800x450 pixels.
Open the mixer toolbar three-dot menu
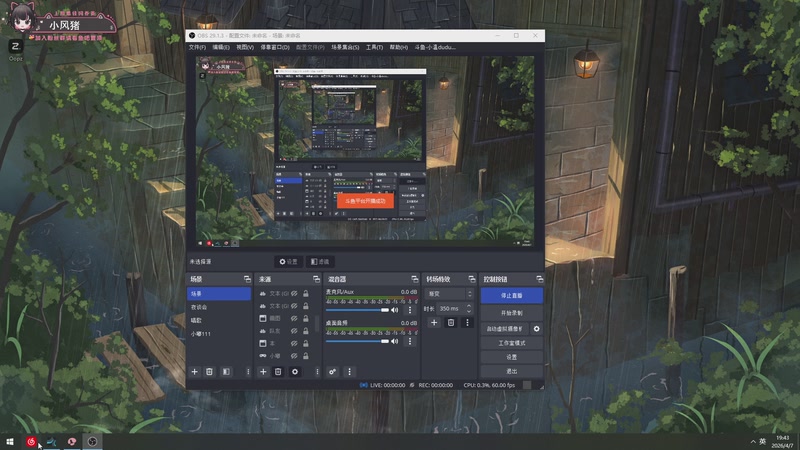click(349, 371)
